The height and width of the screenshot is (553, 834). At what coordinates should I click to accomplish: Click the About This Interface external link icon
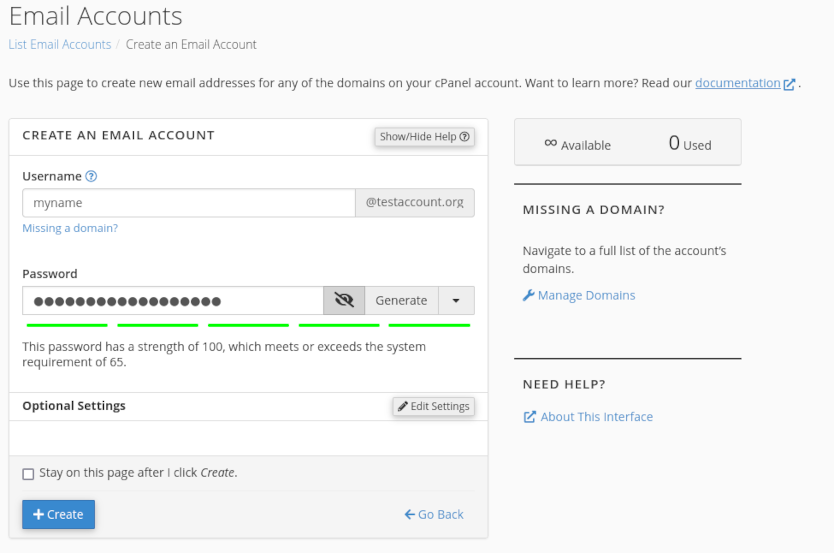(530, 417)
